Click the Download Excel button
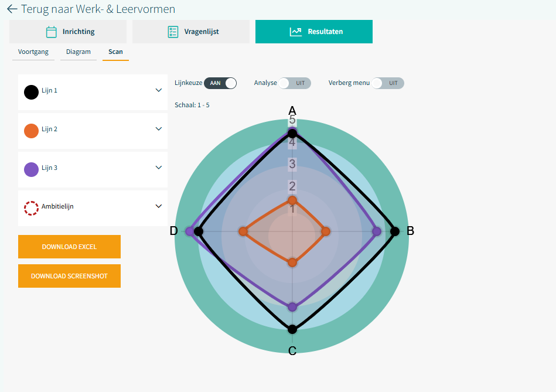Screen dimensions: 556x392 tap(69, 247)
